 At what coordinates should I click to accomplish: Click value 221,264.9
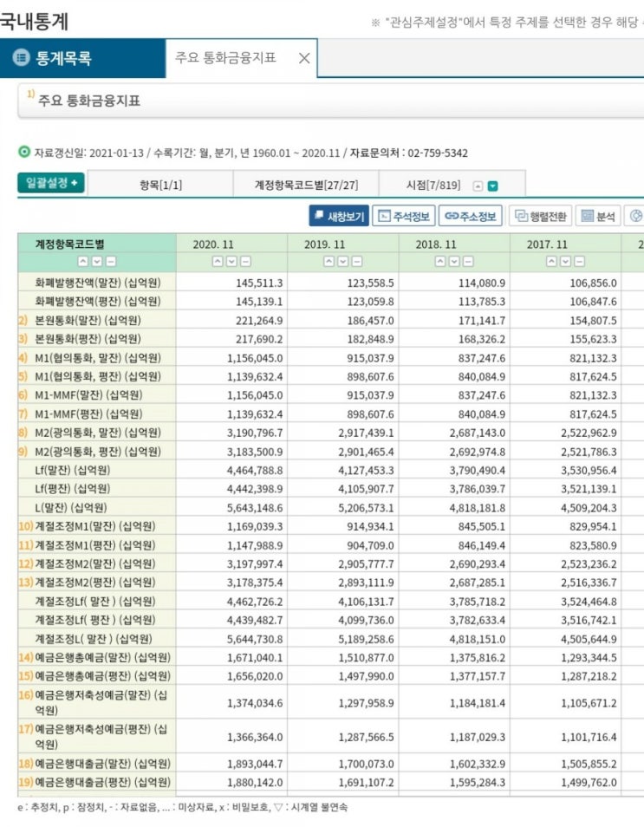(x=259, y=320)
